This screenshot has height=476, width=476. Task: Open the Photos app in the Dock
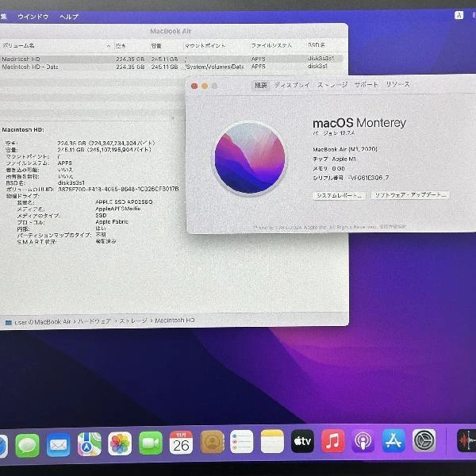point(120,443)
